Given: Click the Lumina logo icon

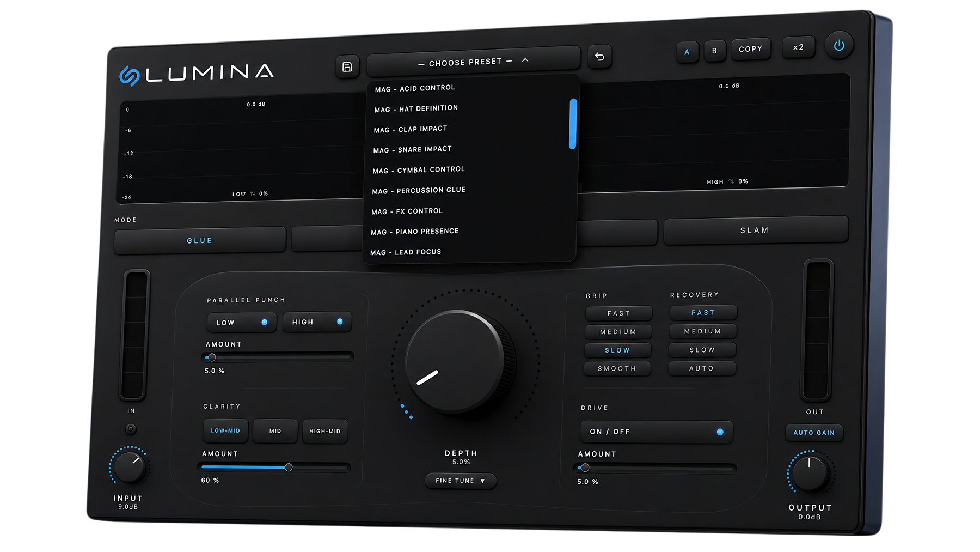Looking at the screenshot, I should tap(130, 76).
